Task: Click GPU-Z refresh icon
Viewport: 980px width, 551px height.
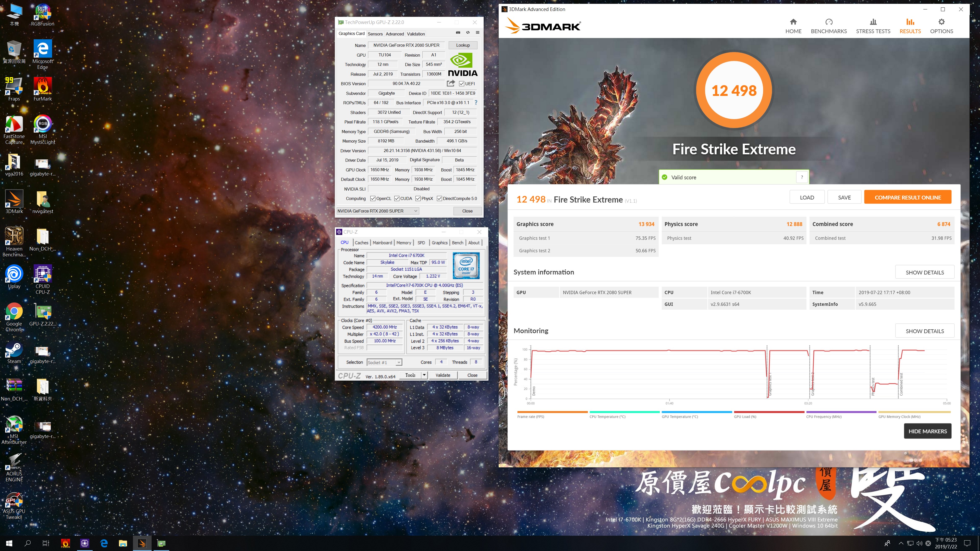Action: click(x=468, y=33)
